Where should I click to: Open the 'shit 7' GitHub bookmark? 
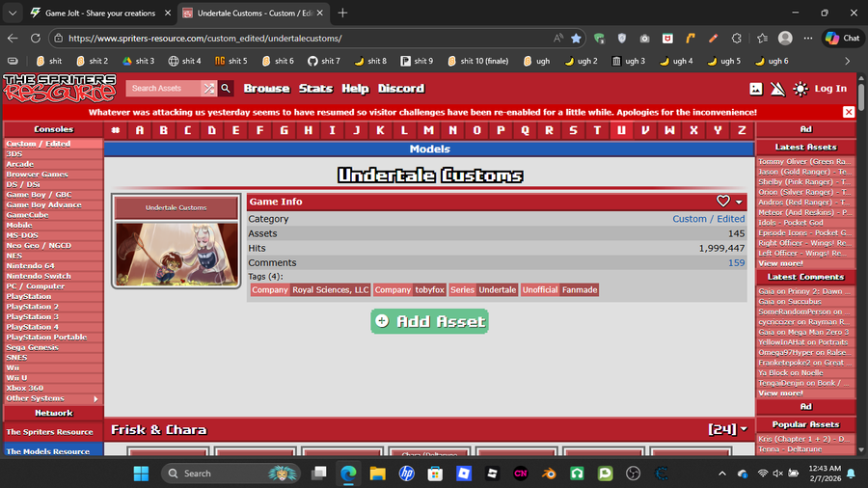pos(324,61)
